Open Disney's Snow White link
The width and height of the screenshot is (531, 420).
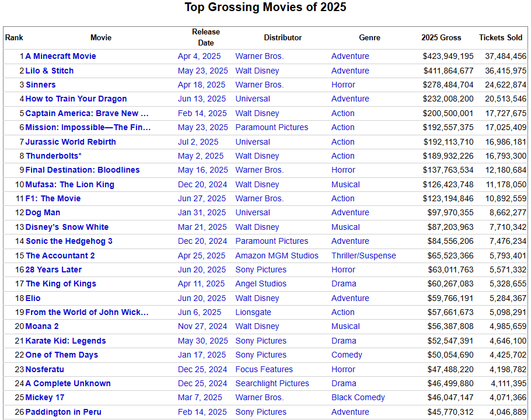(x=67, y=227)
